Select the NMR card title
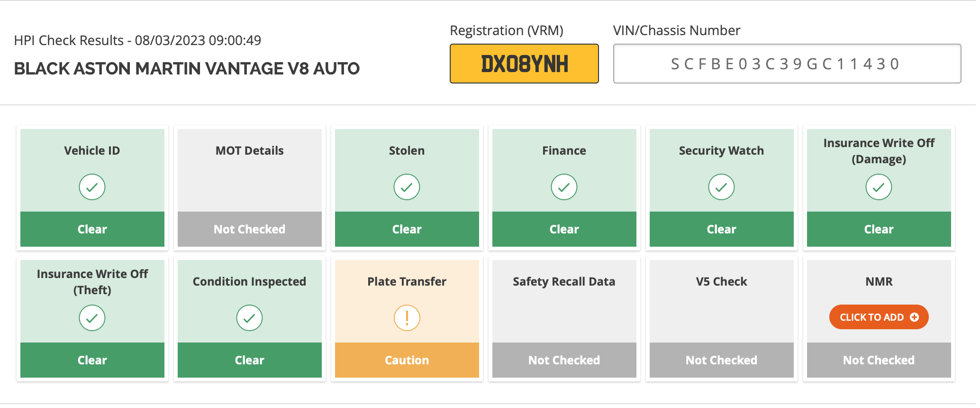Screen dimensions: 980x408 pos(879,281)
